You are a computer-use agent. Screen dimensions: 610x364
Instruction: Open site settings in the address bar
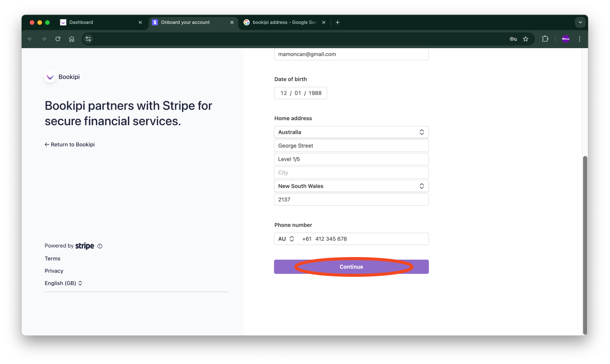[x=88, y=39]
